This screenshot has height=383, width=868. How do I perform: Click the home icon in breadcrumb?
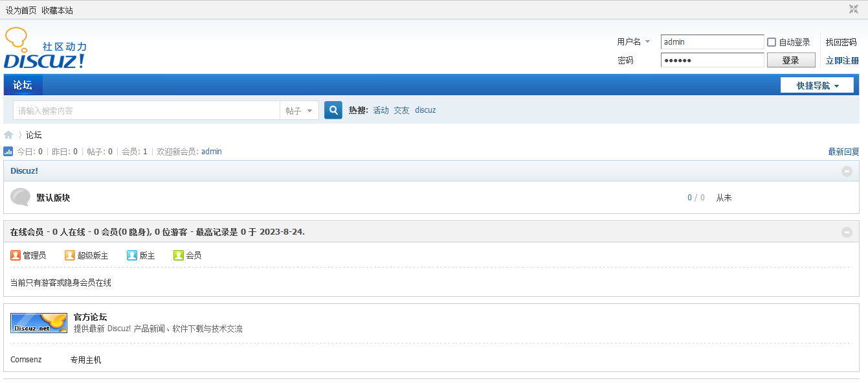click(8, 135)
